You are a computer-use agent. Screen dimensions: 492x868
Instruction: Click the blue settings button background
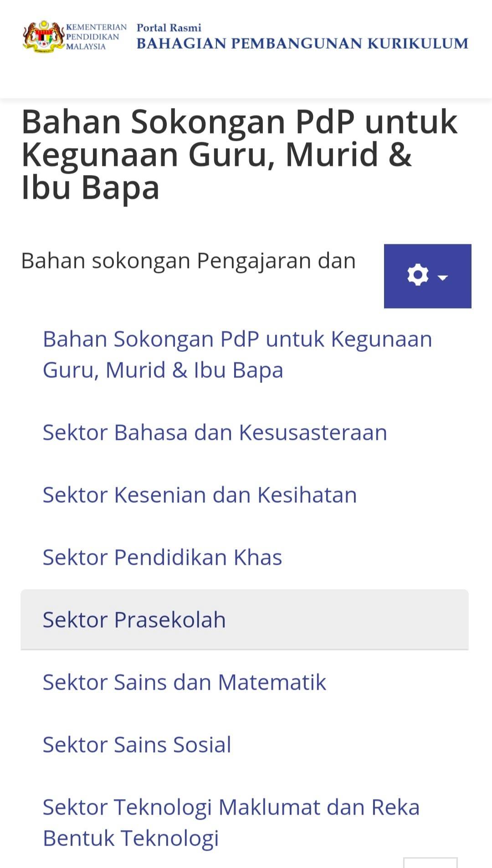tap(428, 276)
